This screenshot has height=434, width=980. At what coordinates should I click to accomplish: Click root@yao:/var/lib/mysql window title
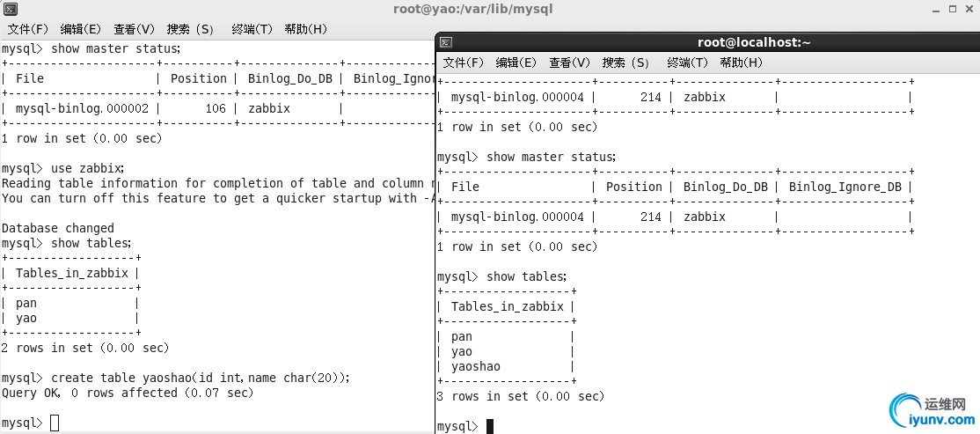click(x=472, y=9)
